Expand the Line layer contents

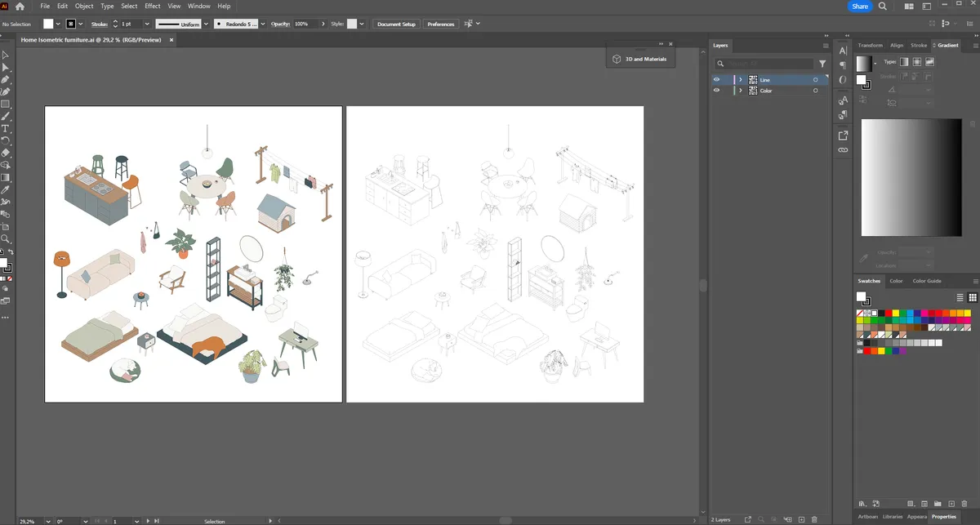tap(740, 79)
